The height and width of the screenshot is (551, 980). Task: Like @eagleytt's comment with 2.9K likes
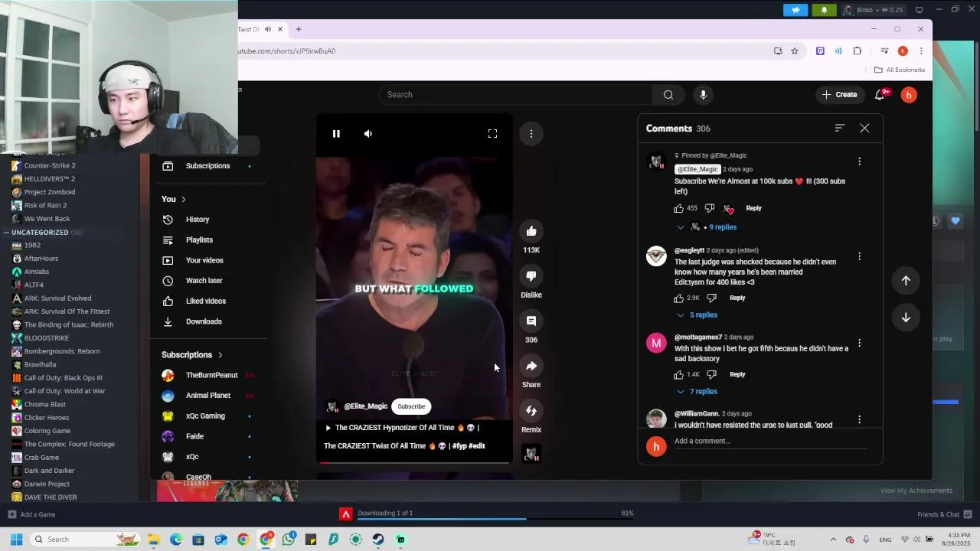(x=678, y=298)
